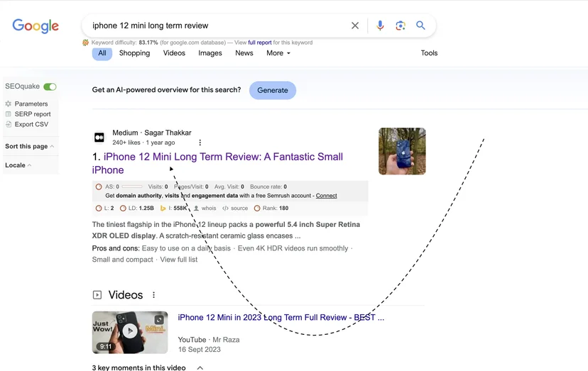Collapse the Sort this page section

coord(30,146)
